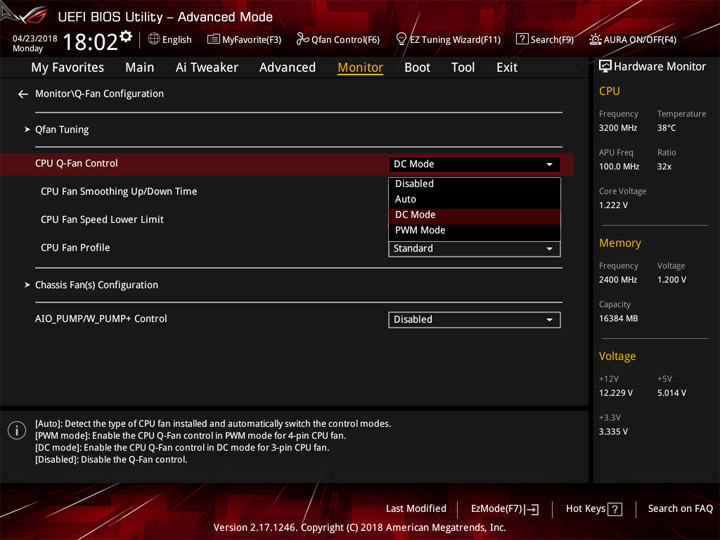Click Last Modified button
The image size is (720, 540).
coord(416,509)
